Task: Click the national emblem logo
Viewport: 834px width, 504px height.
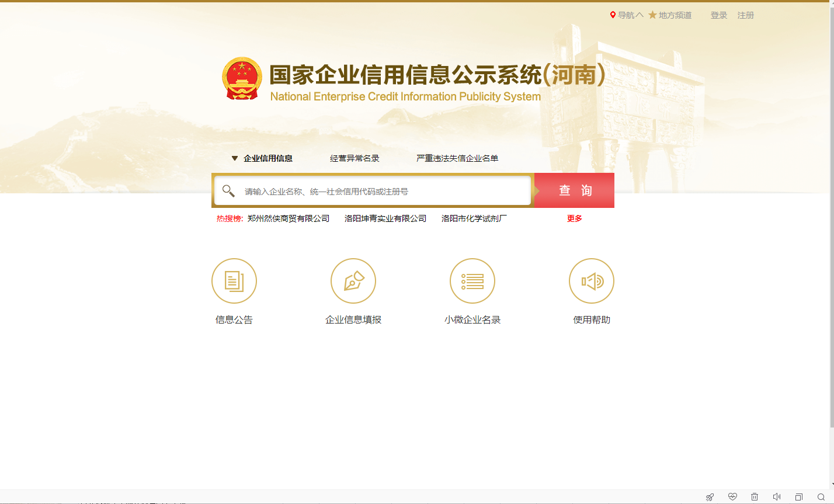Action: pos(242,78)
